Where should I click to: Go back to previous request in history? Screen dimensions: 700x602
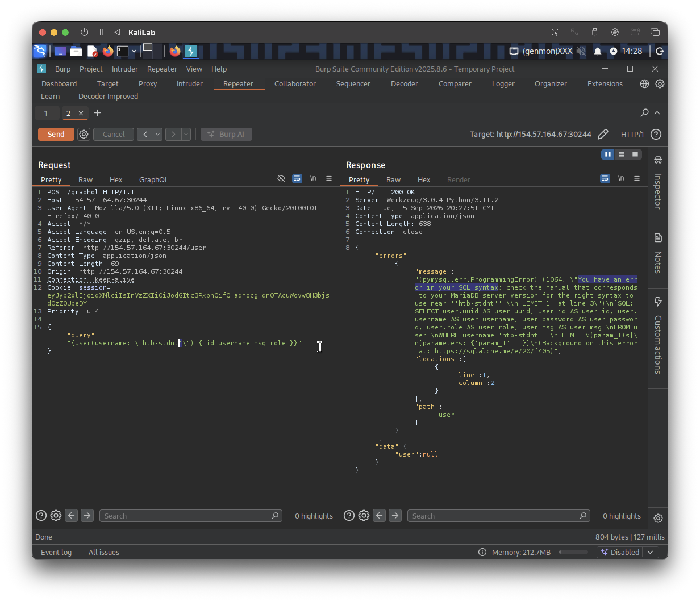pyautogui.click(x=145, y=134)
